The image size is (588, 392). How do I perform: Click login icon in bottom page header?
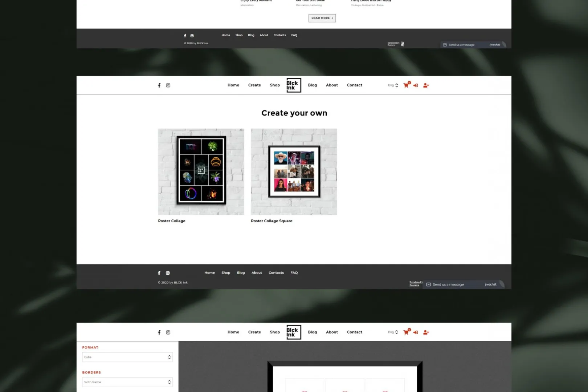[x=416, y=332]
